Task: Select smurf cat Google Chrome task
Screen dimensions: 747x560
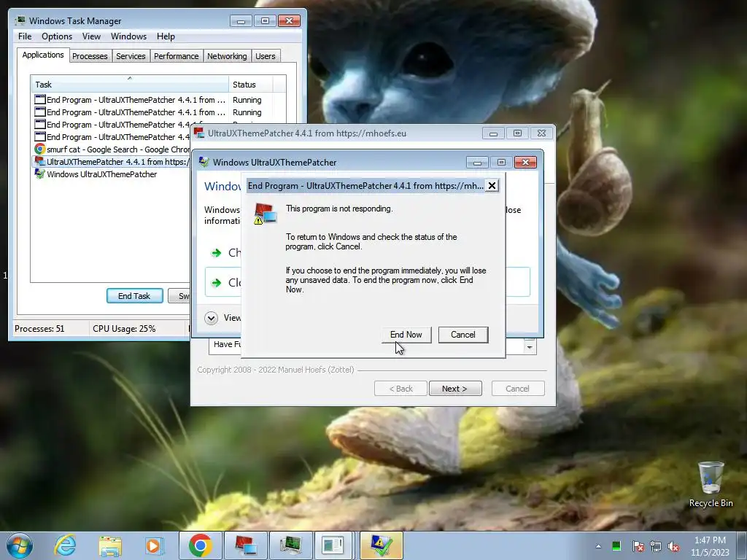Action: pyautogui.click(x=112, y=149)
